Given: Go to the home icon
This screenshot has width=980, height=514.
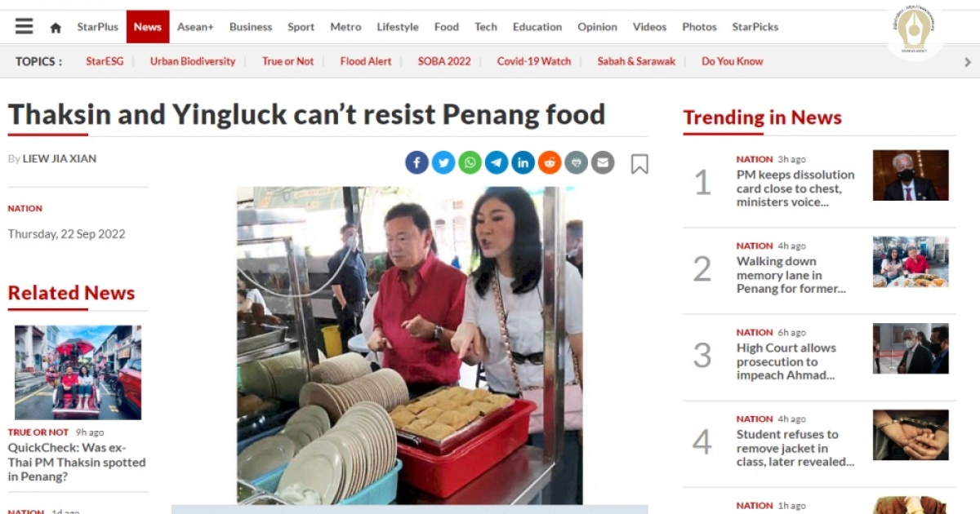Looking at the screenshot, I should [x=56, y=27].
